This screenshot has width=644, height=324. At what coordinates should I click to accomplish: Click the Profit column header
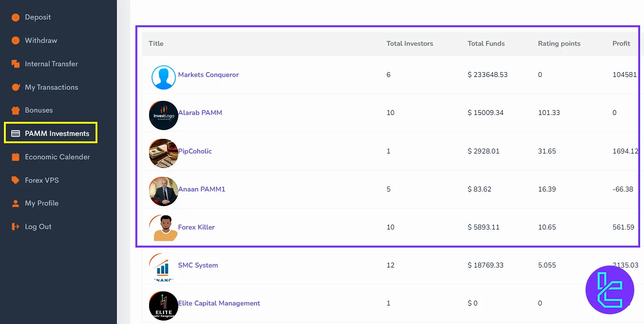coord(621,43)
